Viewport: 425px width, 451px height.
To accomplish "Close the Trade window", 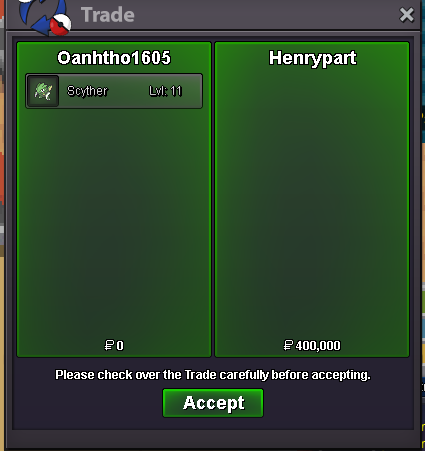I will click(x=406, y=15).
